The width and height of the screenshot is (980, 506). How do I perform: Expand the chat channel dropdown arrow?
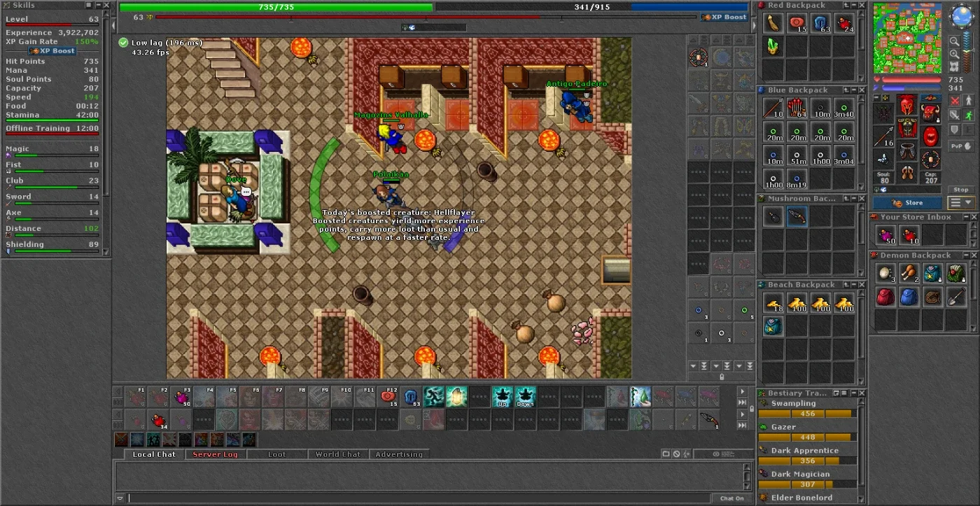[120, 498]
